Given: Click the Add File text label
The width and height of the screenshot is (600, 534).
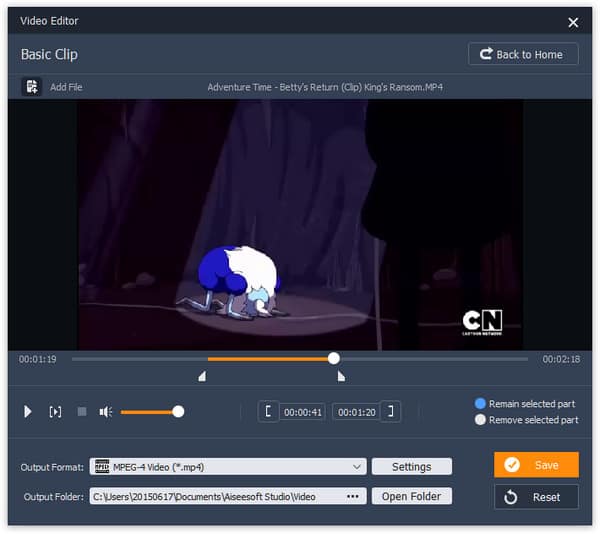Looking at the screenshot, I should [x=66, y=87].
